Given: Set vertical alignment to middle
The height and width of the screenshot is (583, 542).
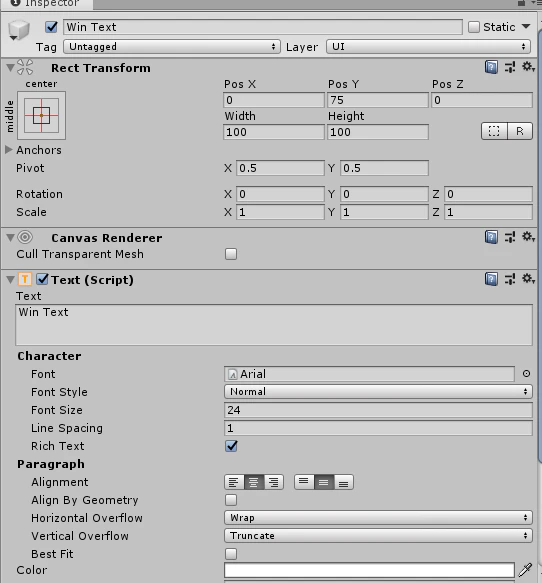Looking at the screenshot, I should coord(324,482).
